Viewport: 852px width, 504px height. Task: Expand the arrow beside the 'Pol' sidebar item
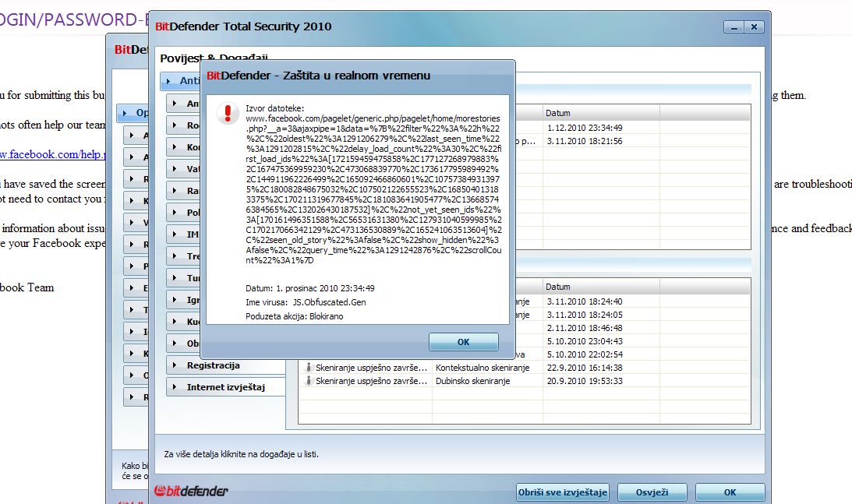pyautogui.click(x=175, y=213)
